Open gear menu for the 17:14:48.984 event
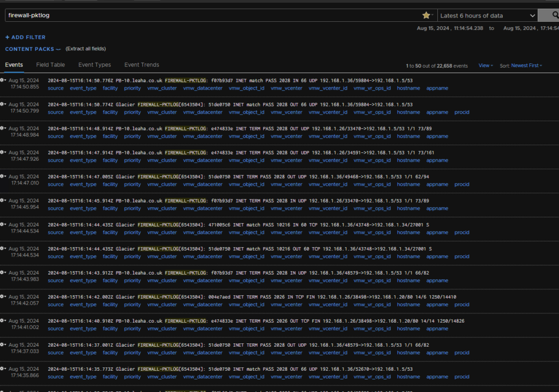This screenshot has width=559, height=392. pyautogui.click(x=3, y=128)
